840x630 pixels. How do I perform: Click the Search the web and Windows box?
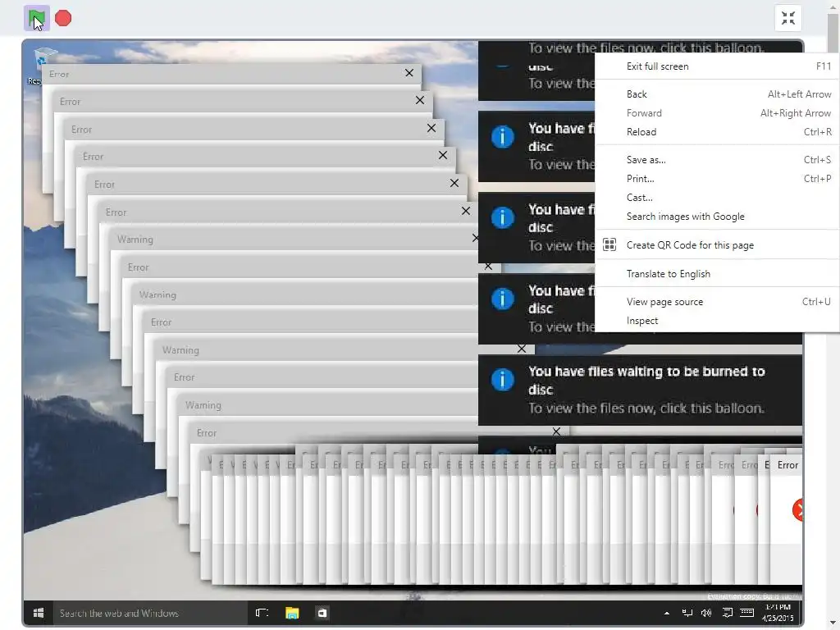point(149,613)
